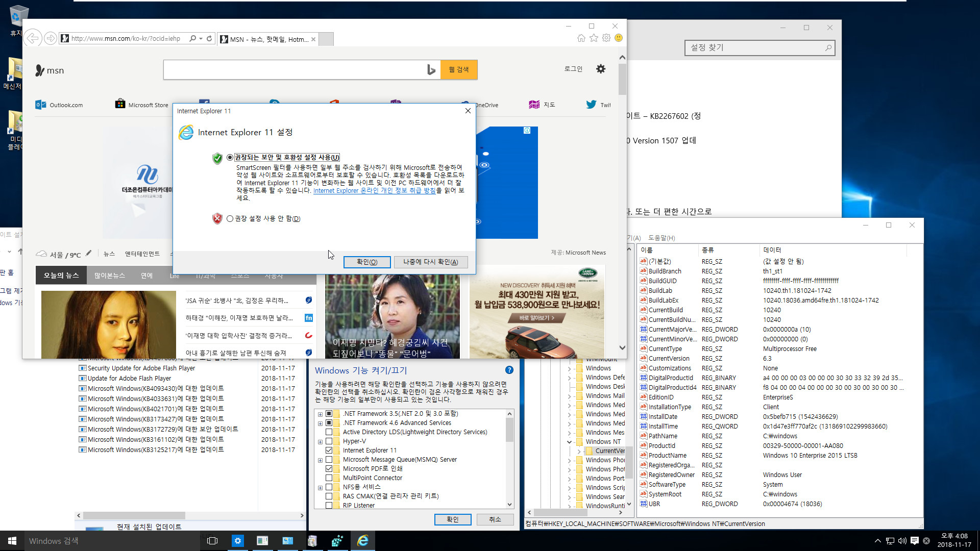Open 도움말(H) menu in Registry Editor
This screenshot has height=551, width=980.
pos(661,238)
